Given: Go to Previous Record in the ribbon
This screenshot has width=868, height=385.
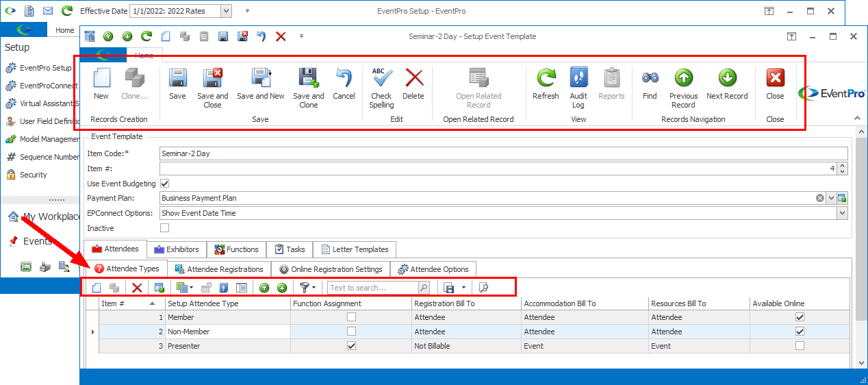Looking at the screenshot, I should click(683, 88).
